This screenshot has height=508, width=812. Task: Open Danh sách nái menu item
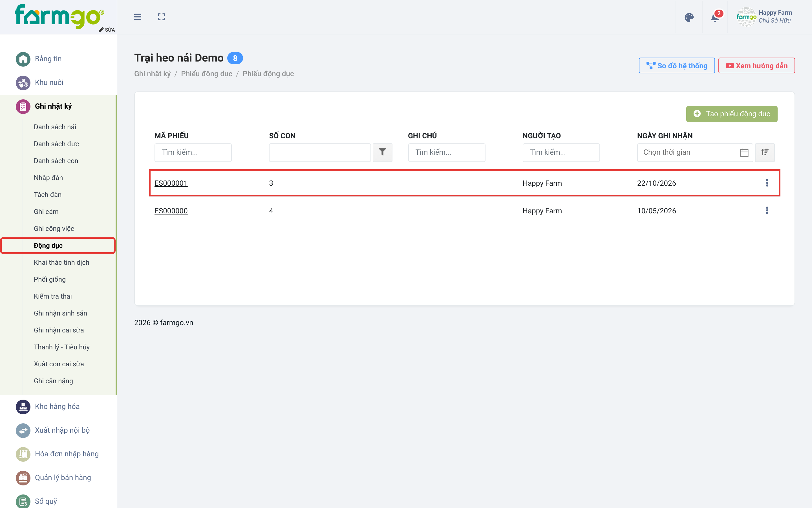pyautogui.click(x=55, y=127)
